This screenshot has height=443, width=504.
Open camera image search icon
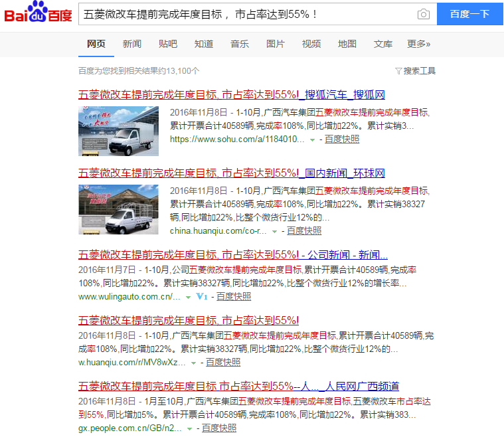pos(424,14)
